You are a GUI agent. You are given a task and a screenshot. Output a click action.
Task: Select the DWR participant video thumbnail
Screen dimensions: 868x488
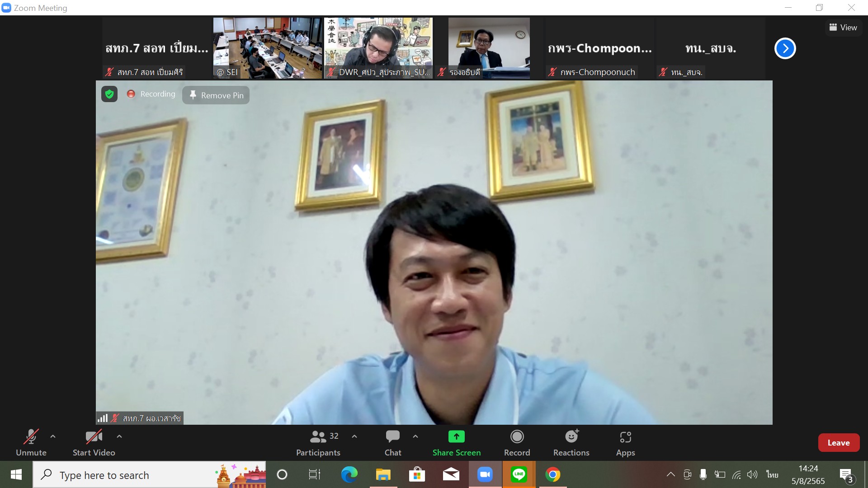tap(378, 48)
